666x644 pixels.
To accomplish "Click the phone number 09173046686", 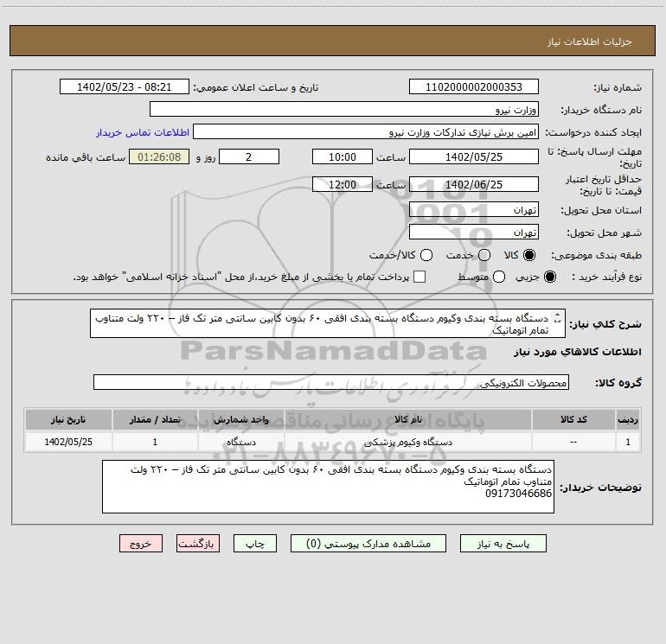I will click(x=518, y=494).
